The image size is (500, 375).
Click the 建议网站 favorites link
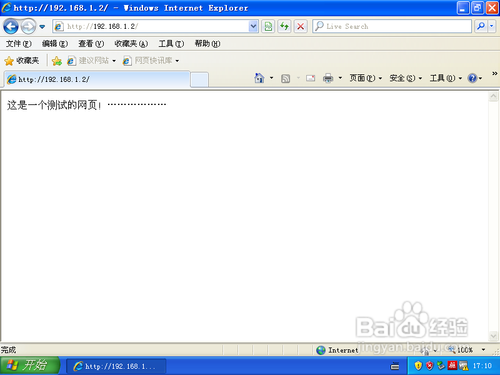[x=91, y=61]
